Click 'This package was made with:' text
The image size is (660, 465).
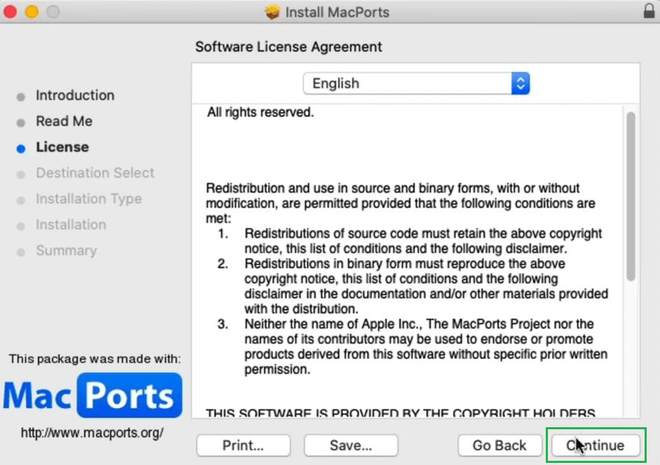pos(95,359)
